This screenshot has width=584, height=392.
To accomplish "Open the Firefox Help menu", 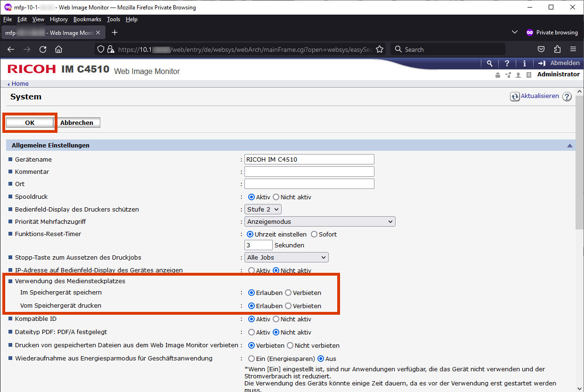I will [x=131, y=19].
